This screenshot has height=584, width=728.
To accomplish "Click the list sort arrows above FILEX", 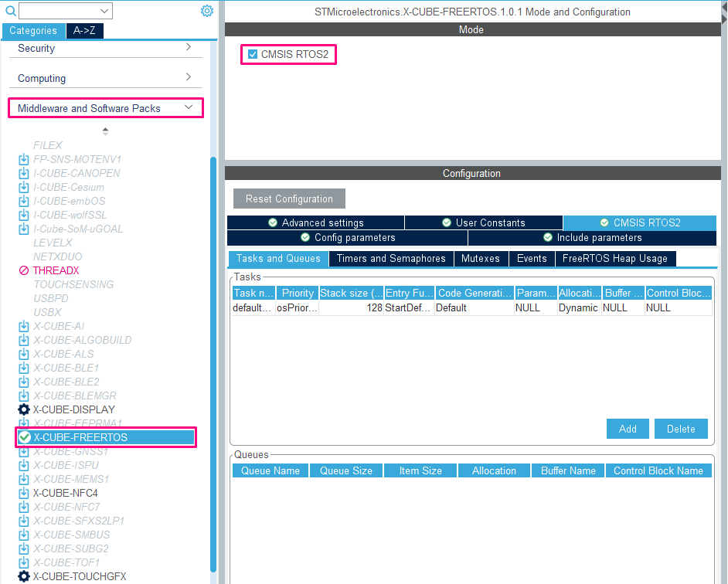I will [105, 131].
